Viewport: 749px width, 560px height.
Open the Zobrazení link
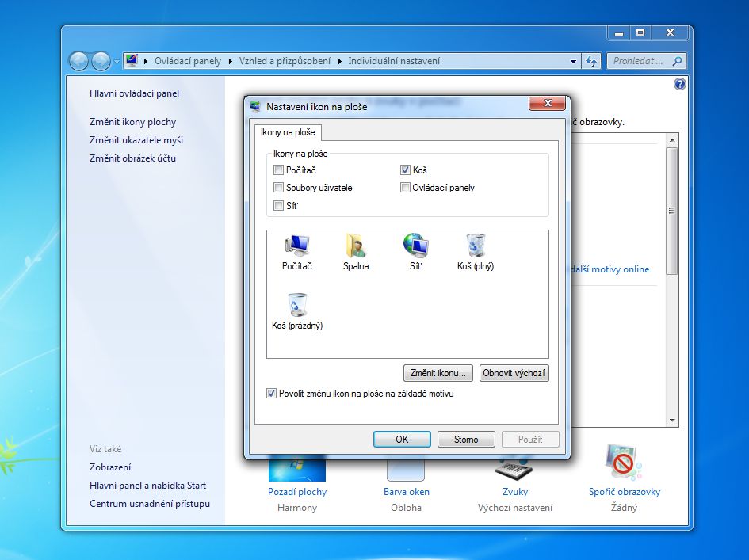(110, 467)
